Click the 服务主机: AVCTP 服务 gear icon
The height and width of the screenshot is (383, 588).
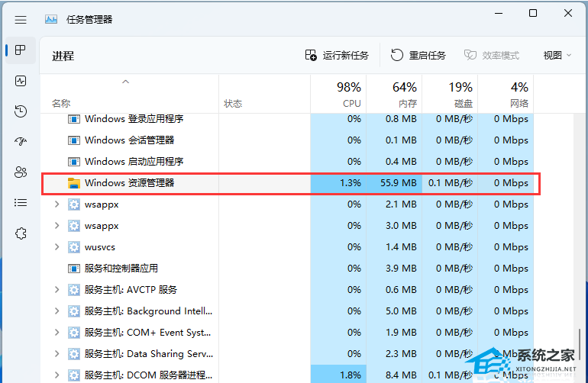(74, 290)
